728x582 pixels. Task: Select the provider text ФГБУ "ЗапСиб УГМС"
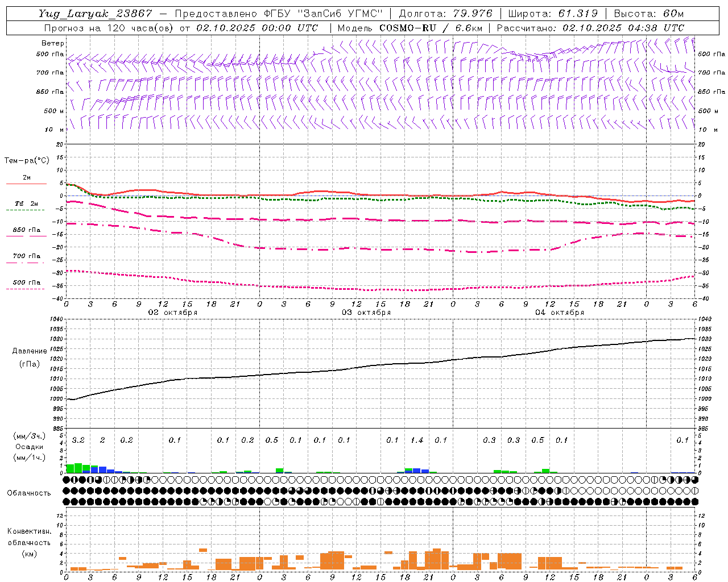pos(323,14)
